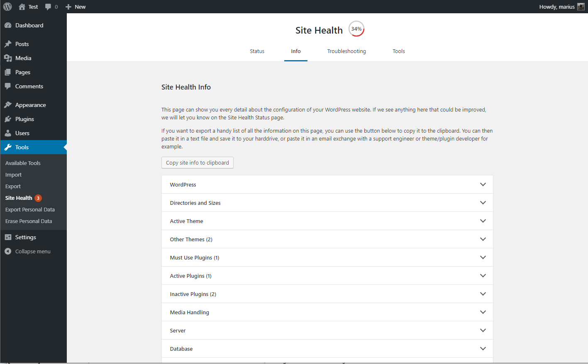Open the comments bubble icon in admin bar
The height and width of the screenshot is (364, 588).
(49, 7)
